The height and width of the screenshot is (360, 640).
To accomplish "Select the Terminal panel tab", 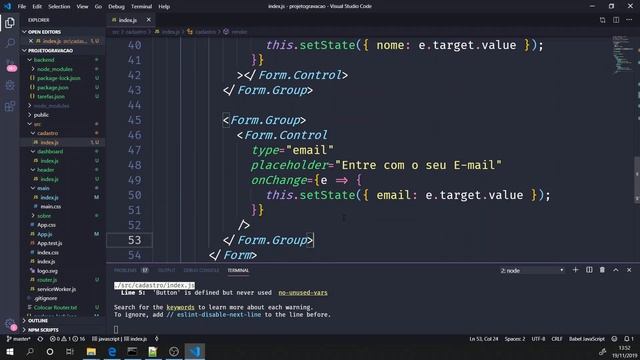I will pos(238,270).
